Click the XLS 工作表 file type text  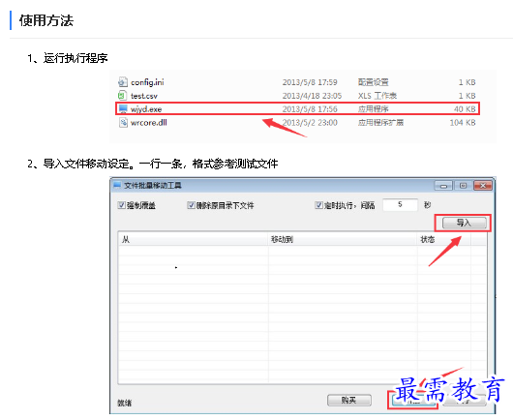pos(377,96)
